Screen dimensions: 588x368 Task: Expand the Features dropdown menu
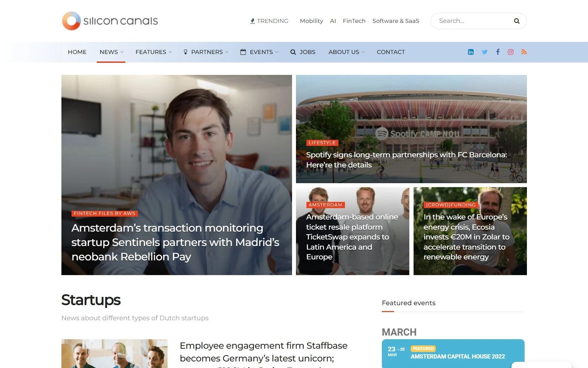click(154, 52)
